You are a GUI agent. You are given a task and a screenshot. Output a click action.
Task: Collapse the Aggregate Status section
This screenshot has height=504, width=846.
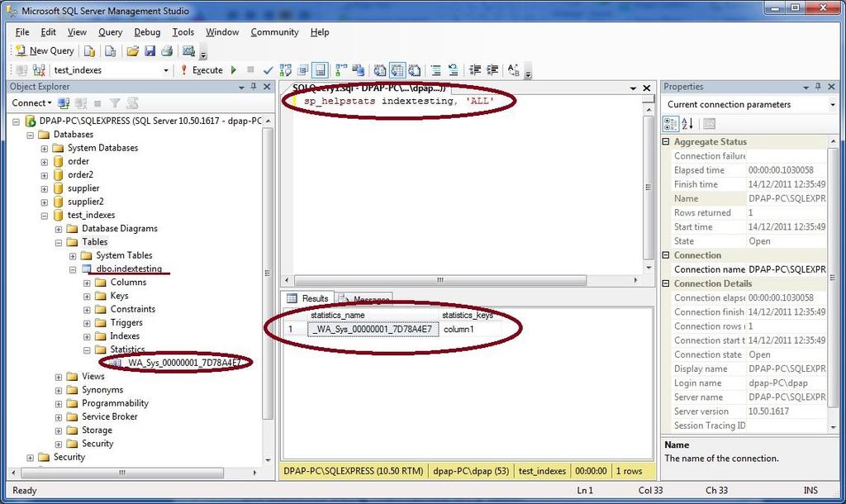pos(666,141)
